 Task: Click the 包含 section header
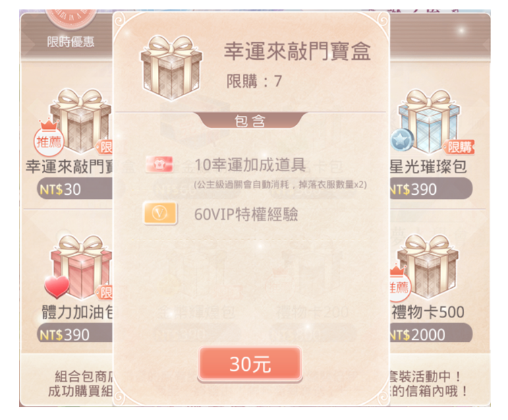tap(250, 121)
